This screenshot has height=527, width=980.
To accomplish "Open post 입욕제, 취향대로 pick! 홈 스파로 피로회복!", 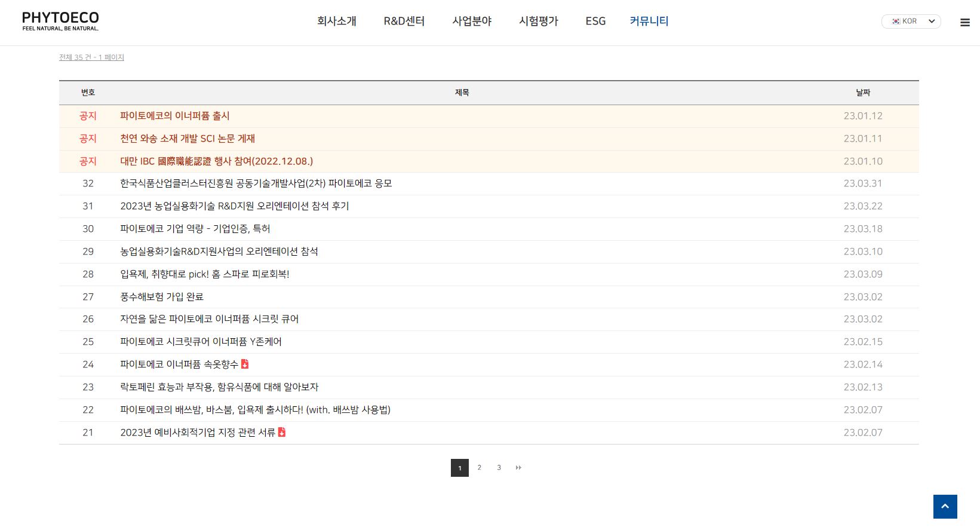I will pos(205,274).
